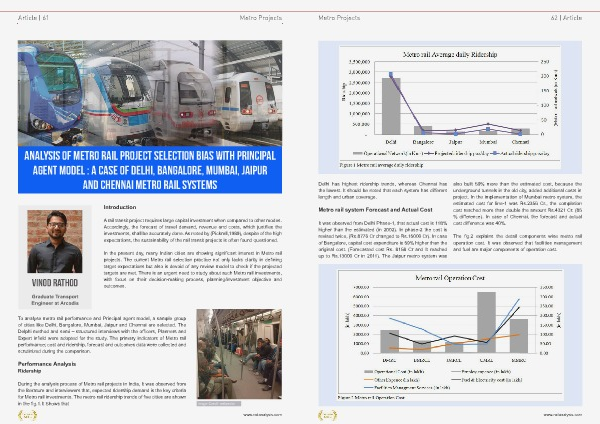Click Vinod Rathod's portrait photo
This screenshot has height=424, width=600.
pyautogui.click(x=55, y=241)
